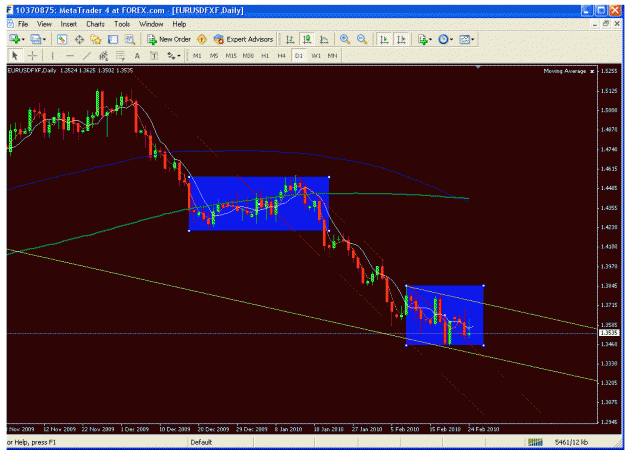Open the Help menu
Viewport: 625px width, 450px height.
point(179,24)
